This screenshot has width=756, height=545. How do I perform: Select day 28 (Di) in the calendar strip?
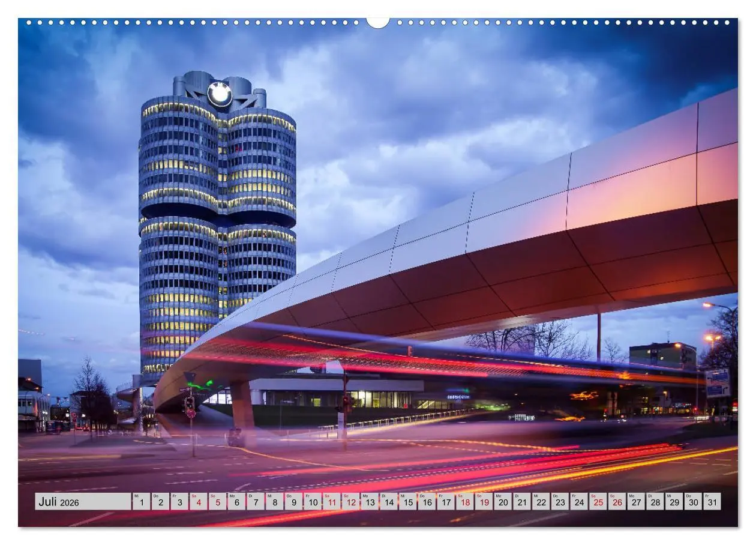[x=655, y=502]
